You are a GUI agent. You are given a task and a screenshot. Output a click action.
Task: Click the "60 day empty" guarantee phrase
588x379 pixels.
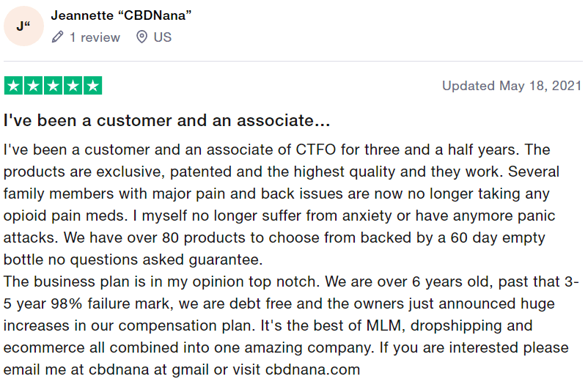pyautogui.click(x=498, y=238)
